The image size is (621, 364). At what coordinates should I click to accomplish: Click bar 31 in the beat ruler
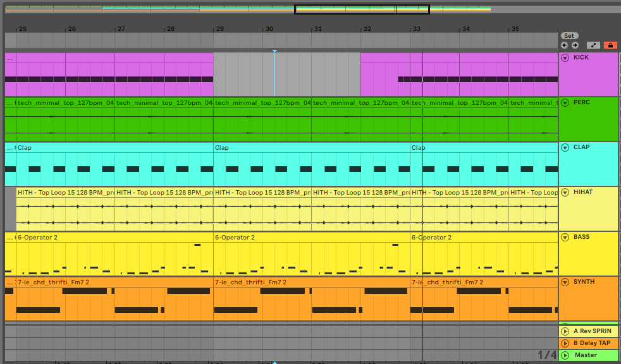click(x=317, y=29)
